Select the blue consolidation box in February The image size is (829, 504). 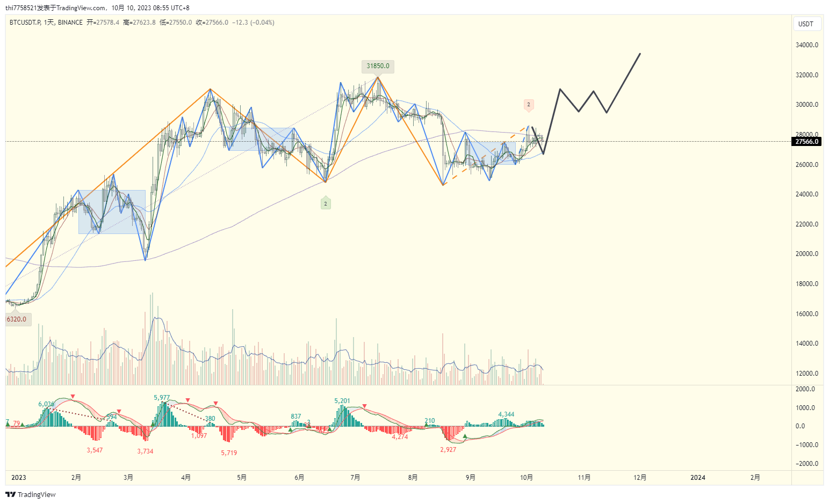(112, 212)
